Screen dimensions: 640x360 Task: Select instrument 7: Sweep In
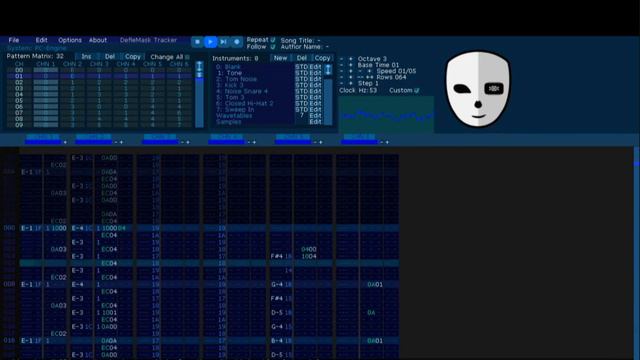(x=235, y=109)
